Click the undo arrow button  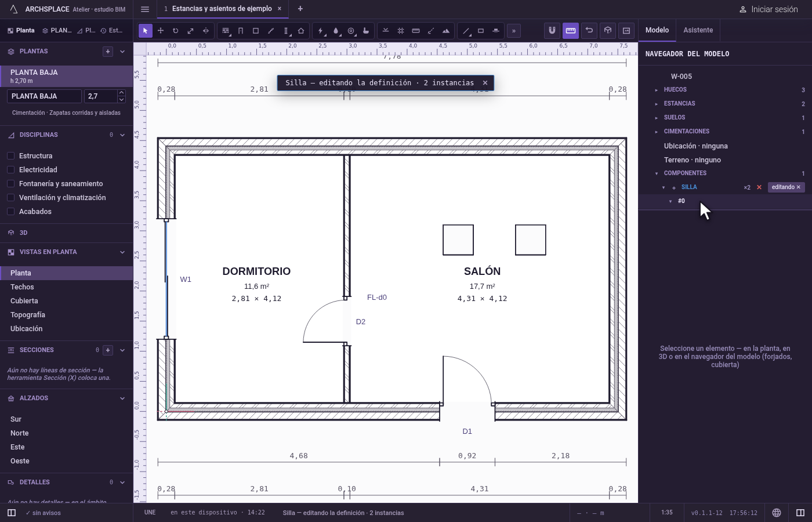(589, 30)
